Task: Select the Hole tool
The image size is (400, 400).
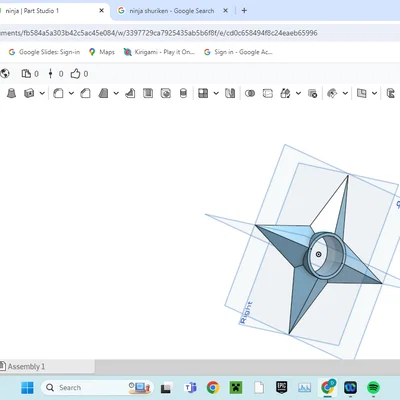Action: coord(166,93)
